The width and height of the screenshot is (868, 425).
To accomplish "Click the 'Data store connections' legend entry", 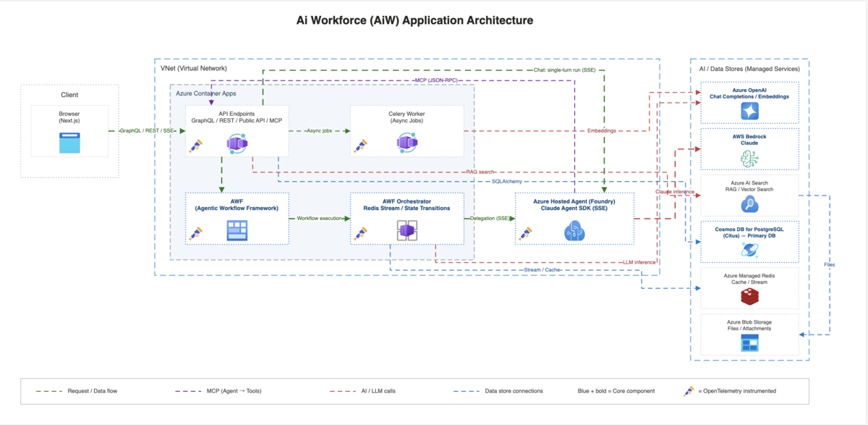I will [514, 391].
